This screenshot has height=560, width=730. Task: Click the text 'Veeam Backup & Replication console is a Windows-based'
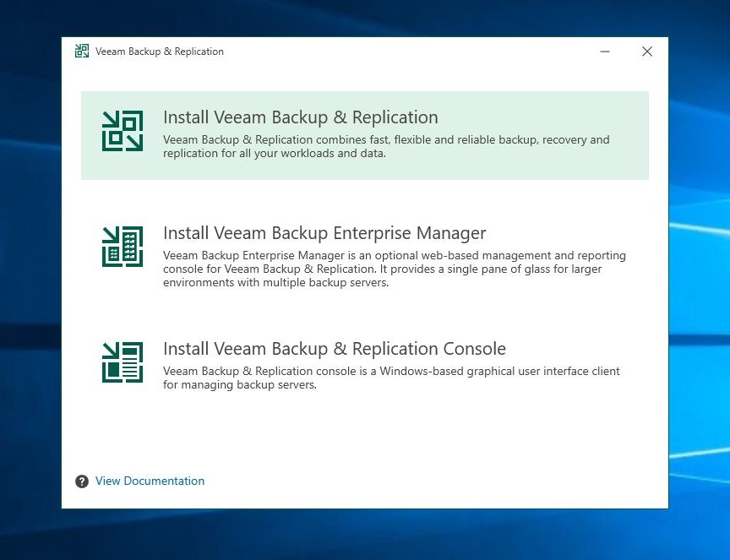point(391,378)
